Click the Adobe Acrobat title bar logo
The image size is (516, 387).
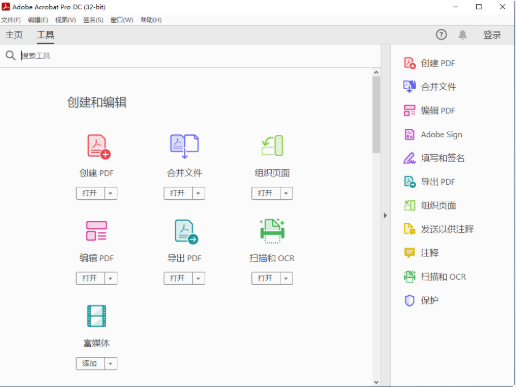point(6,7)
